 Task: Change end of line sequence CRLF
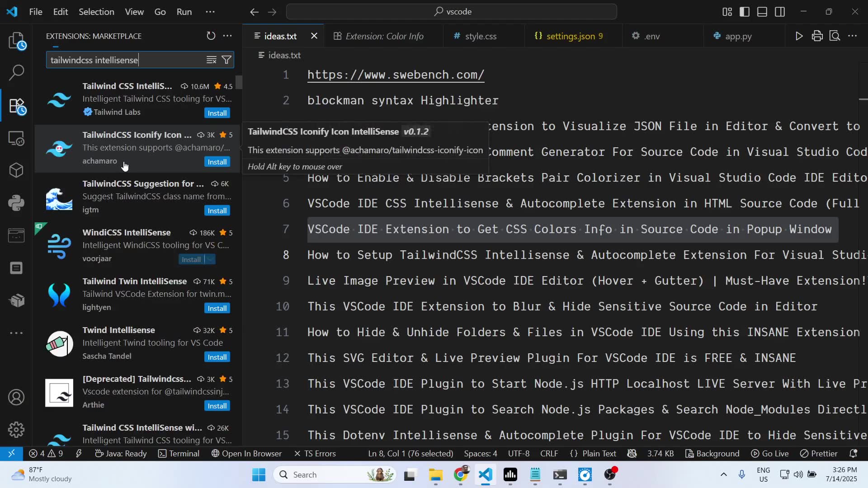[x=549, y=454]
